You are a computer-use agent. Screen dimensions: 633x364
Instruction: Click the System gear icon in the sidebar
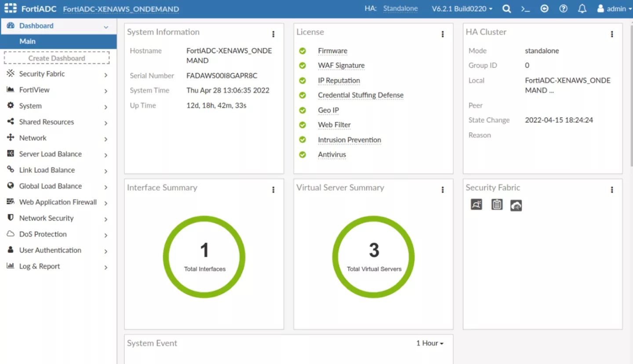click(x=11, y=106)
